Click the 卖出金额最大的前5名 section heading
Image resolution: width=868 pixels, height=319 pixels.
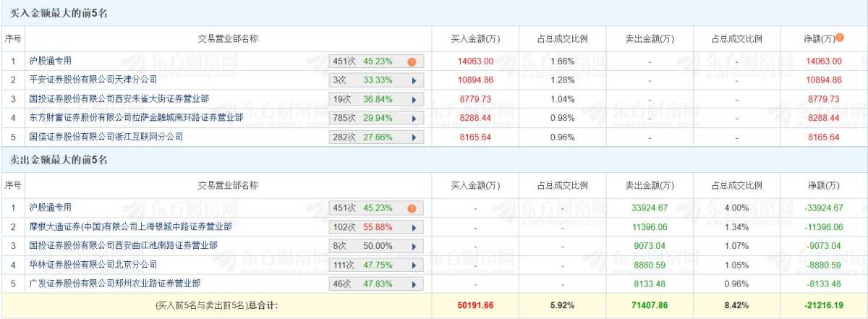tap(59, 160)
